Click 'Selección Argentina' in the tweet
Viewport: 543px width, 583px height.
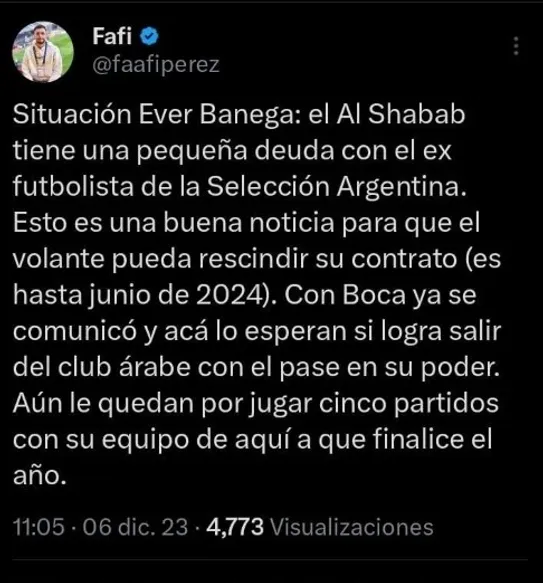[x=337, y=186]
